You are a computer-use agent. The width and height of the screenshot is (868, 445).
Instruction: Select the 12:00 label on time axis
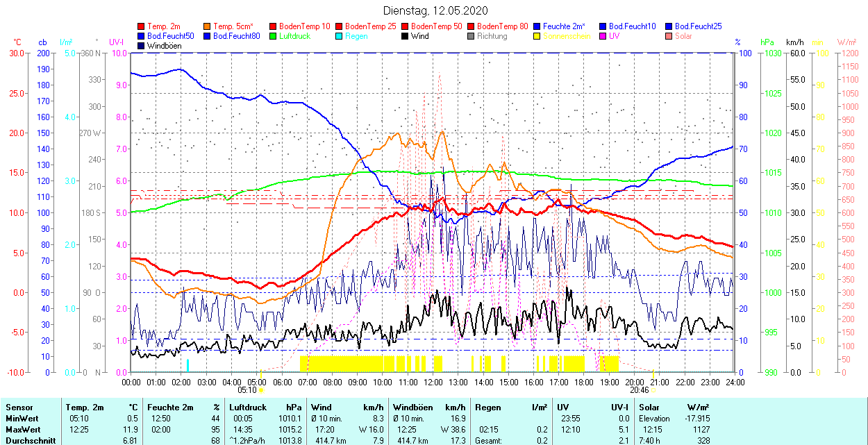[x=433, y=381]
